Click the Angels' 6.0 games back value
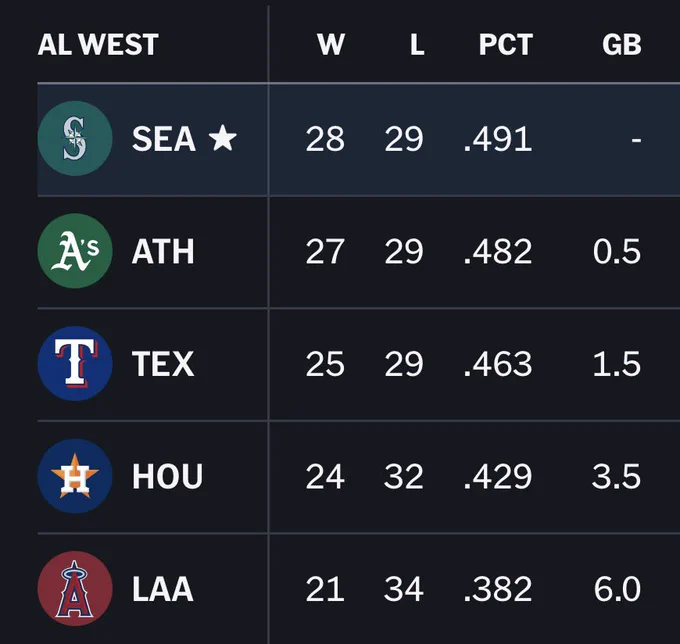Image resolution: width=680 pixels, height=644 pixels. click(617, 589)
